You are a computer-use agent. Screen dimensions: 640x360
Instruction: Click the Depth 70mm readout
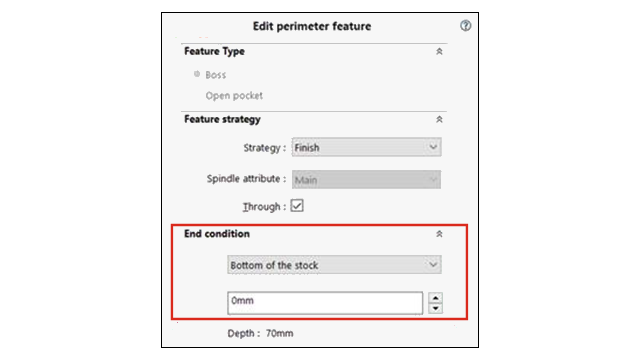260,333
